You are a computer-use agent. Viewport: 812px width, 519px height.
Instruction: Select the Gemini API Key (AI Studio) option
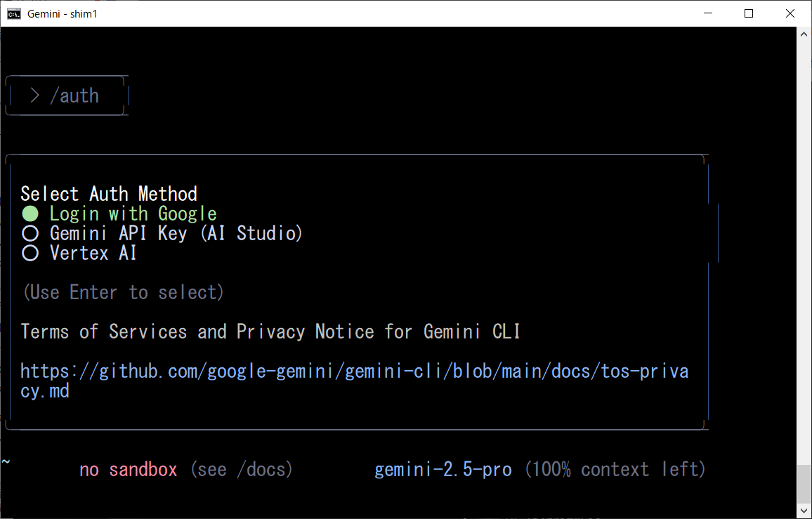tap(162, 233)
